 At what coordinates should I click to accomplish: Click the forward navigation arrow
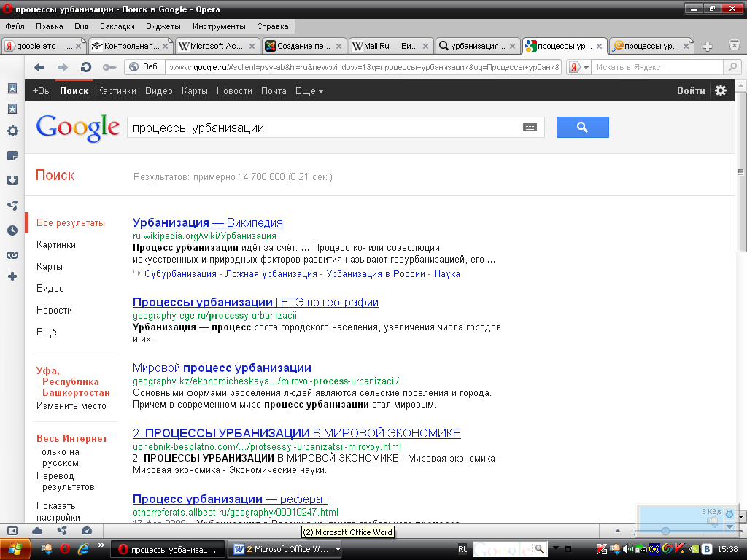pos(63,67)
